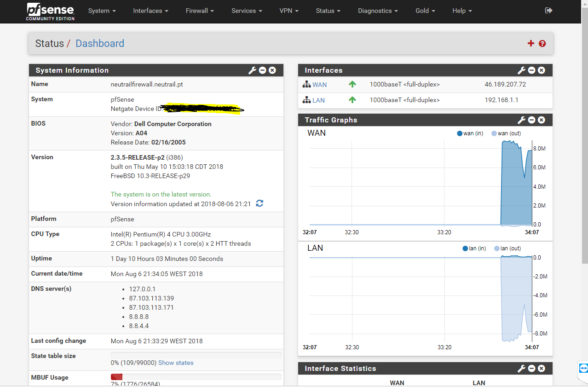Collapse the Interfaces widget
Screen dimensions: 588x387
pos(531,70)
